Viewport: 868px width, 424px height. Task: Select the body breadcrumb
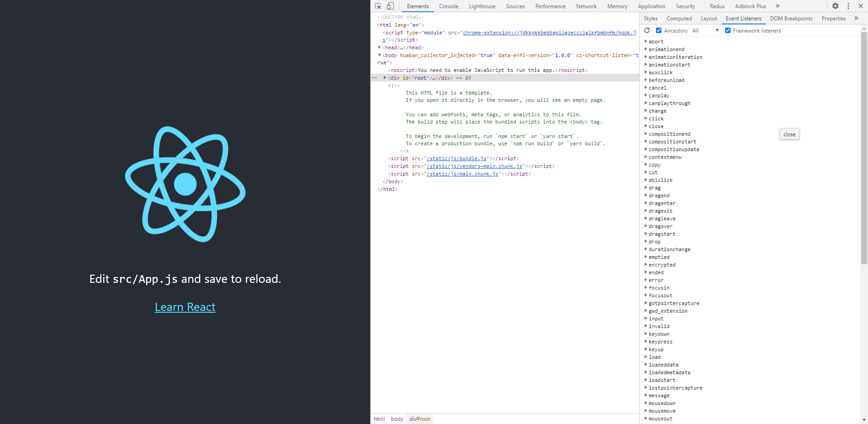tap(397, 419)
